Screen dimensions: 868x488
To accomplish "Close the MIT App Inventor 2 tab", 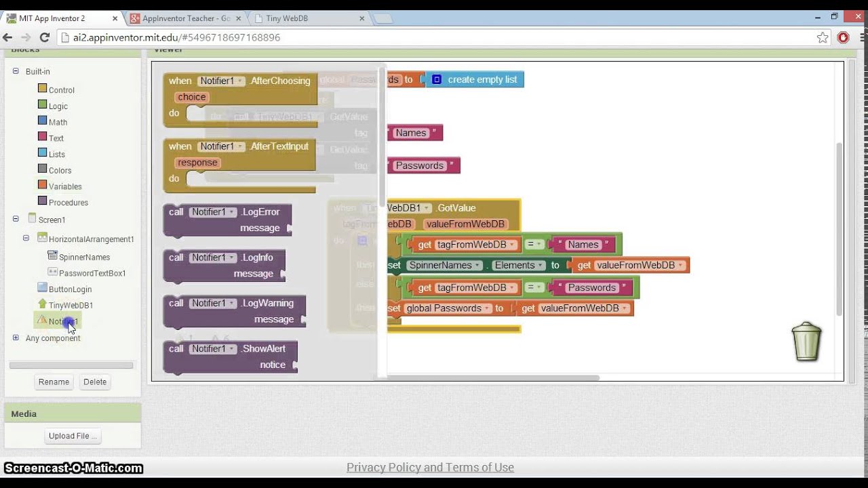I will point(115,18).
